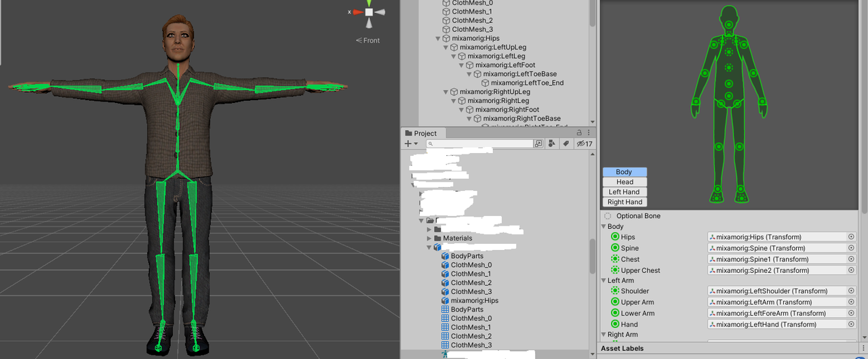Toggle perspective via the Front label under gizmo
This screenshot has width=868, height=359.
tap(368, 41)
